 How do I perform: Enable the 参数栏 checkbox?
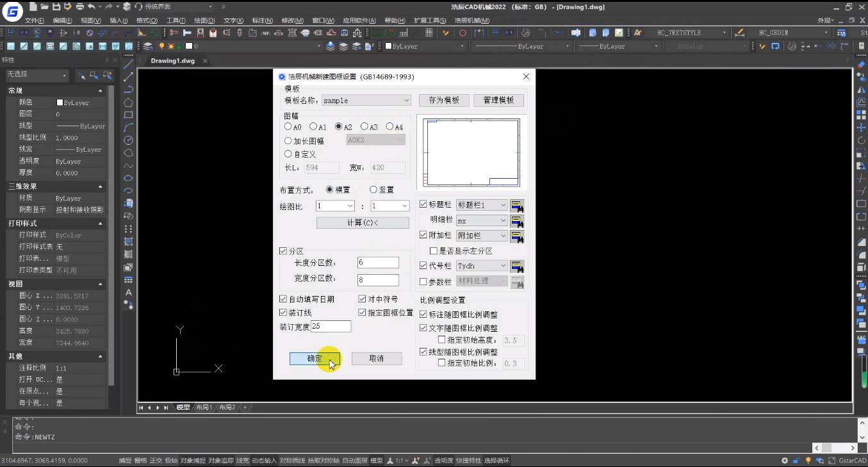[x=423, y=281]
